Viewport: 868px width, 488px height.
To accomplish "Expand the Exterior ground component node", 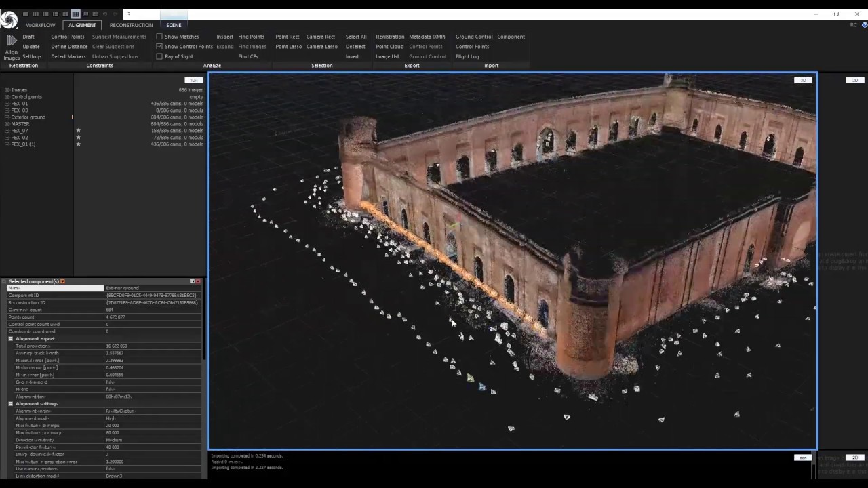I will (x=7, y=117).
